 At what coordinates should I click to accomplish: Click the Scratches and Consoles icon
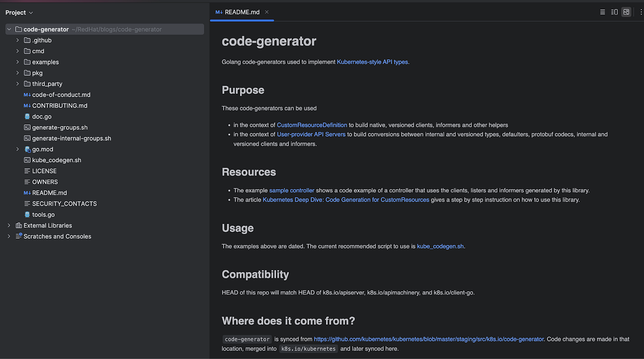(x=18, y=236)
